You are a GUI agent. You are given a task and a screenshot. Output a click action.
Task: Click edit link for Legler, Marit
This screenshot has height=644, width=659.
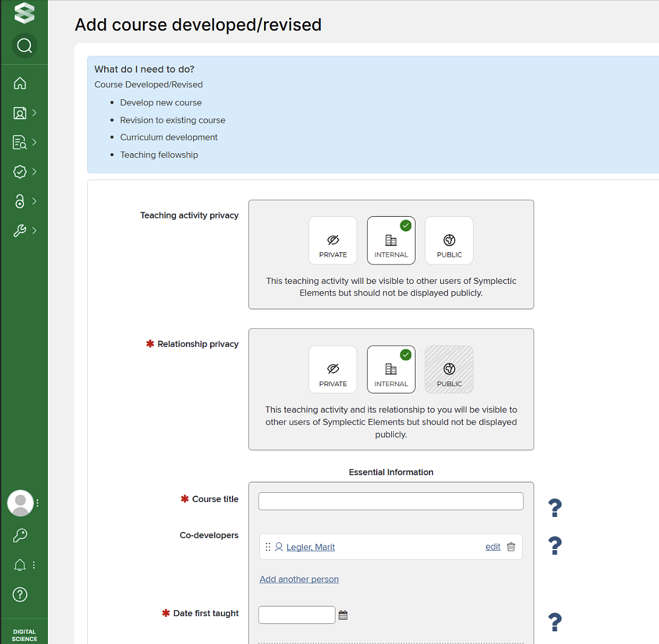pos(493,547)
